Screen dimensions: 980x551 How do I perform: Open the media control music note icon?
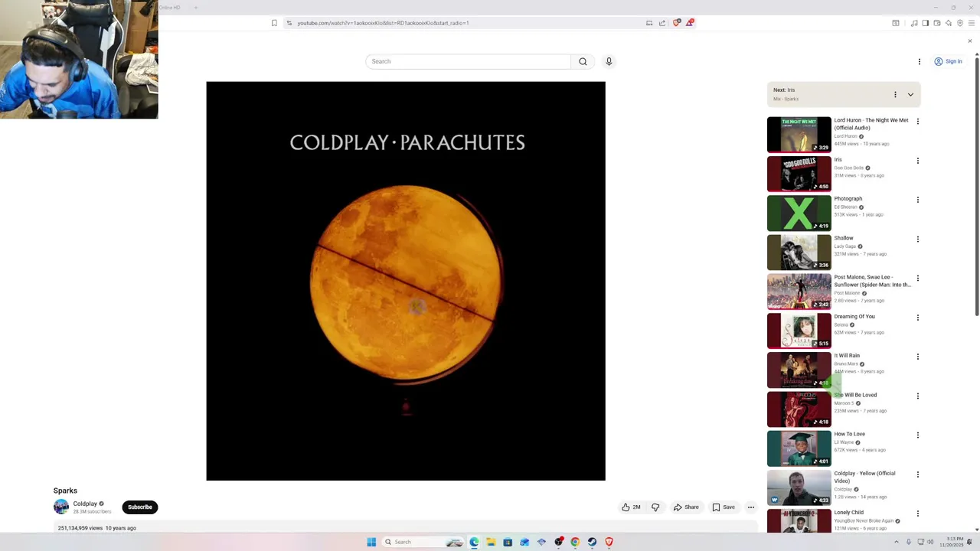(913, 23)
